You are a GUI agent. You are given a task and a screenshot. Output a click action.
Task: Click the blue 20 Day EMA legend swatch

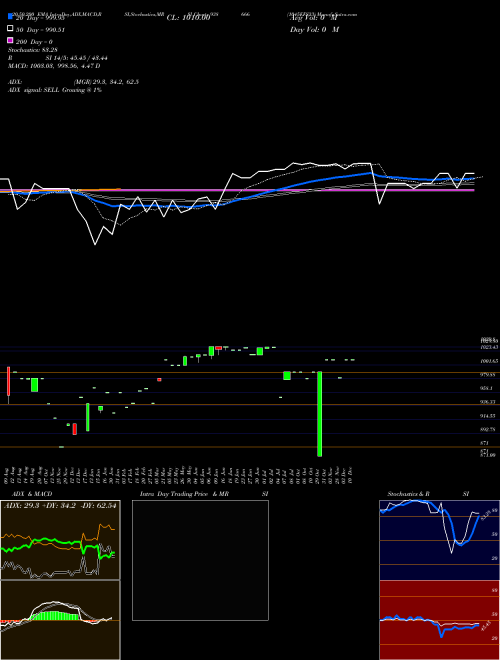click(x=11, y=17)
